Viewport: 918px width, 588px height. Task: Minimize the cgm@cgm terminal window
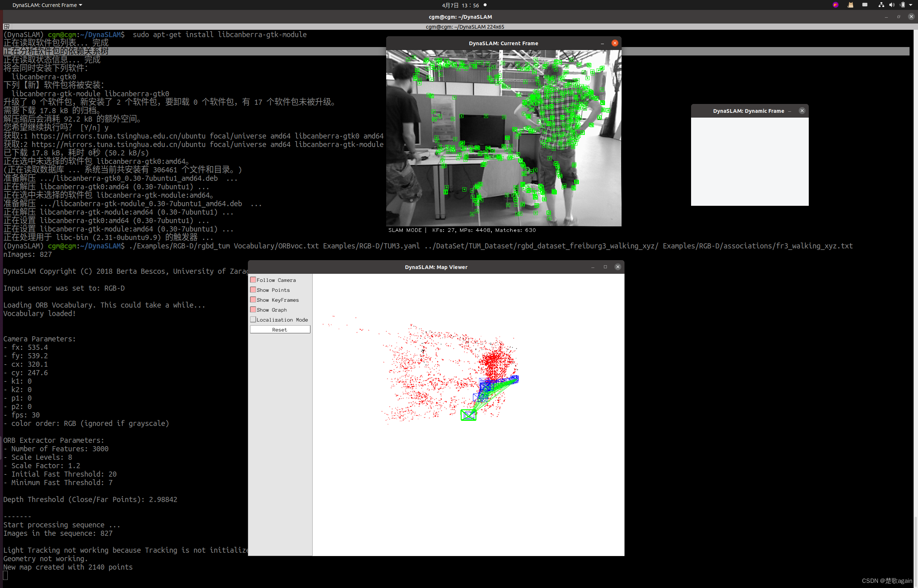pyautogui.click(x=886, y=17)
